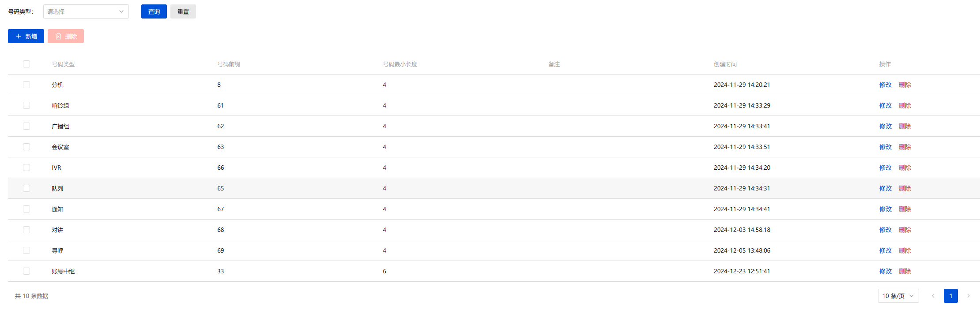Click the 删除 trash batch button
Image resolution: width=980 pixels, height=313 pixels.
(x=66, y=36)
